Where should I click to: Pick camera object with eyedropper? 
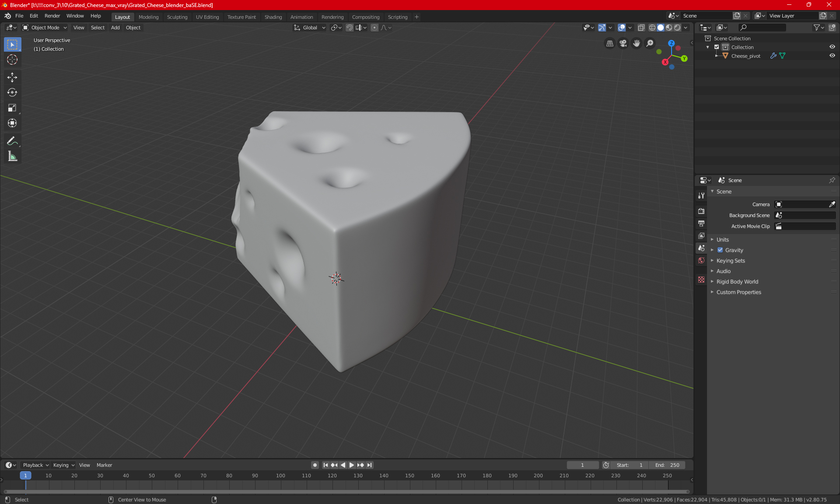point(832,204)
